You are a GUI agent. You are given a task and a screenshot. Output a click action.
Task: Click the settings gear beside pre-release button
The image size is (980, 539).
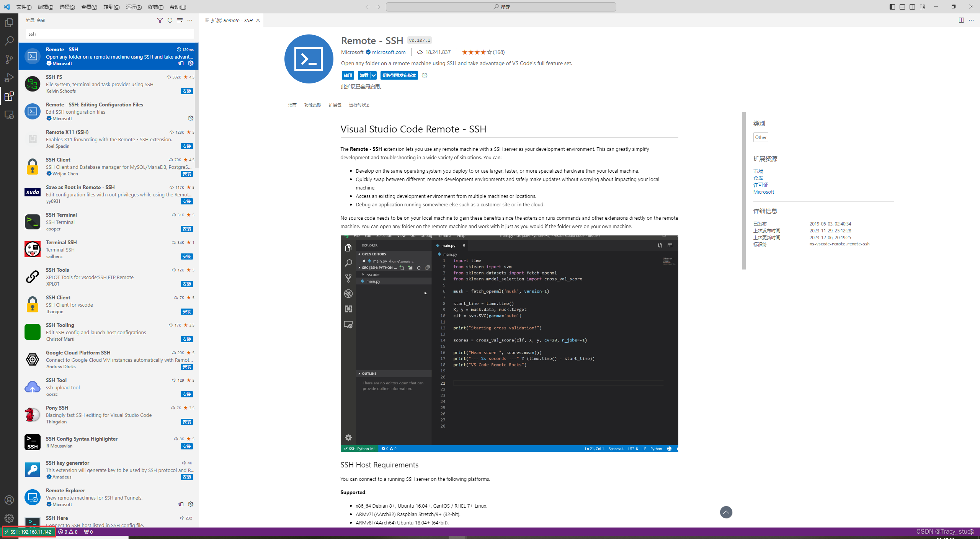425,75
